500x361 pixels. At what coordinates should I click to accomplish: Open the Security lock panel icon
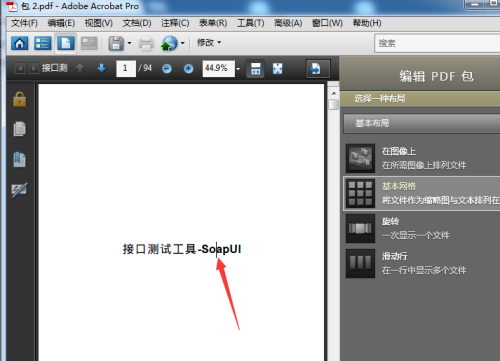(20, 99)
